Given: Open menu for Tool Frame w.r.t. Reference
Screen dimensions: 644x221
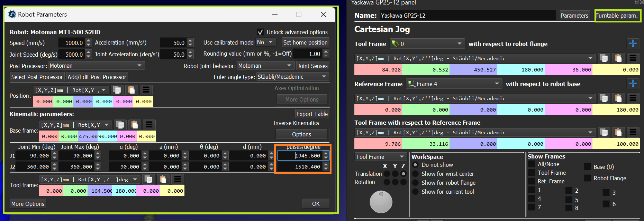Looking at the screenshot, I should pyautogui.click(x=633, y=133).
